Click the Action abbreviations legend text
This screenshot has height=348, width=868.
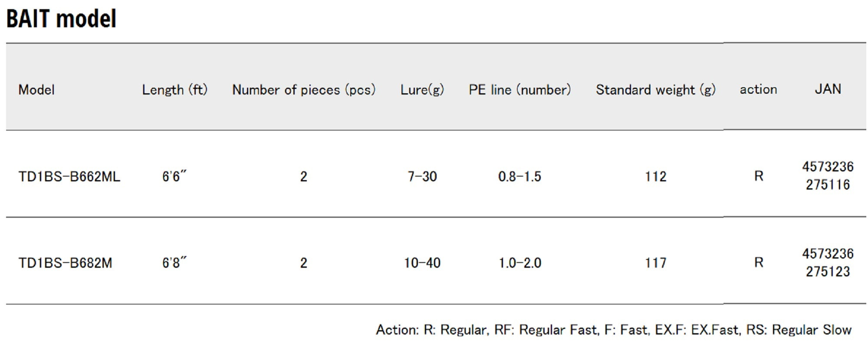pos(613,330)
